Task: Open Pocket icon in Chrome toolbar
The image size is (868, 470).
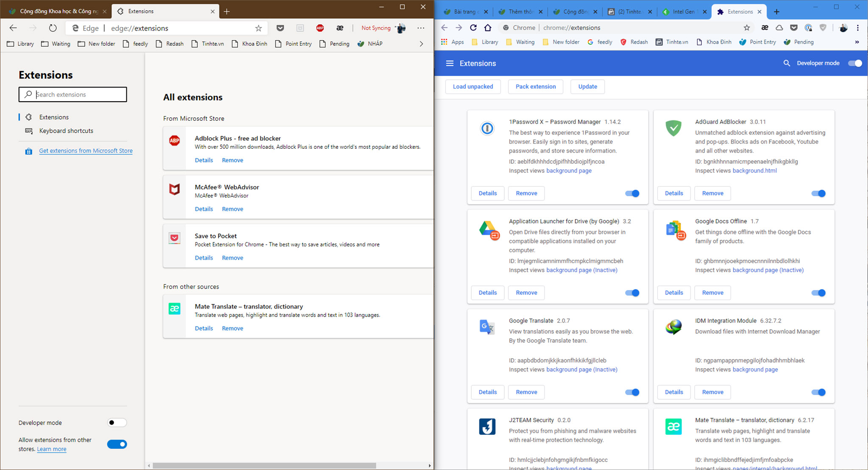Action: [x=794, y=28]
